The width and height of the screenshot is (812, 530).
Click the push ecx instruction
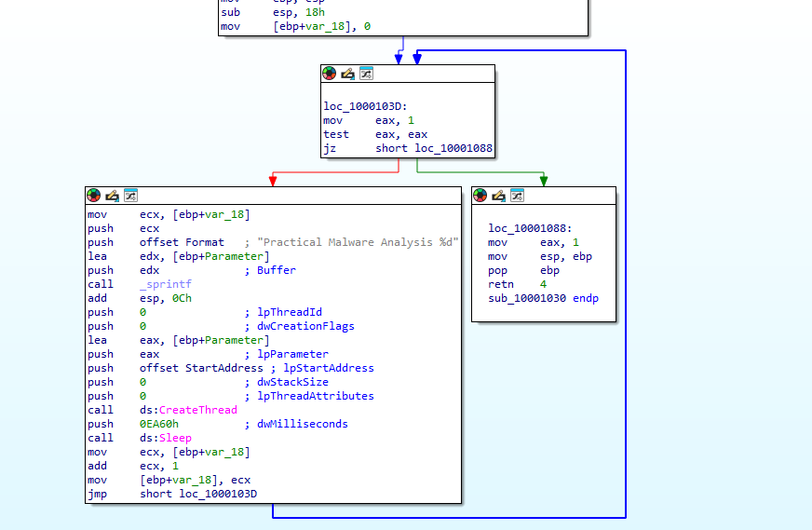pos(123,228)
